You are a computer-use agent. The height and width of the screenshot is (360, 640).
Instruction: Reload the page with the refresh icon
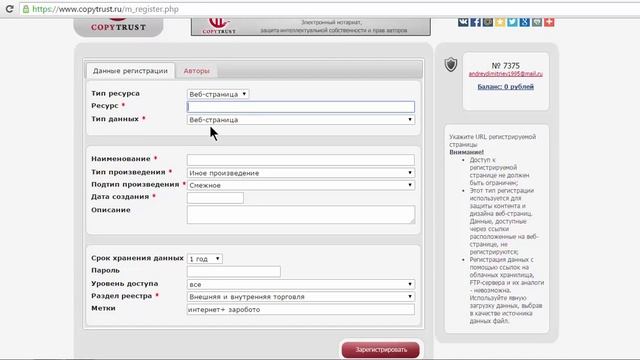coord(9,9)
